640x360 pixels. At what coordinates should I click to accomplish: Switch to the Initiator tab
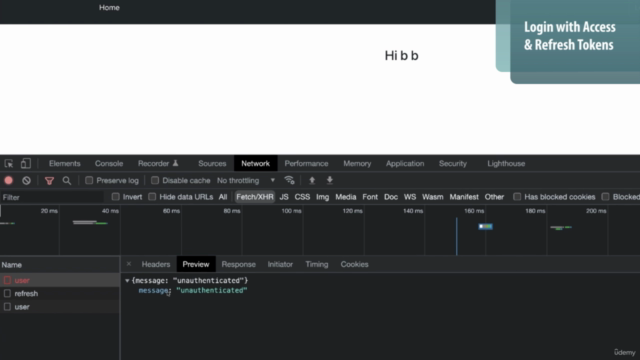(x=280, y=264)
